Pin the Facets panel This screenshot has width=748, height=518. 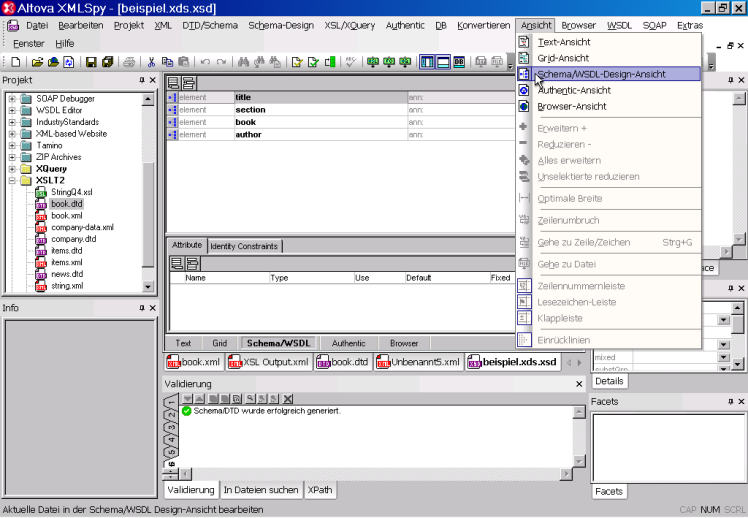(x=730, y=402)
